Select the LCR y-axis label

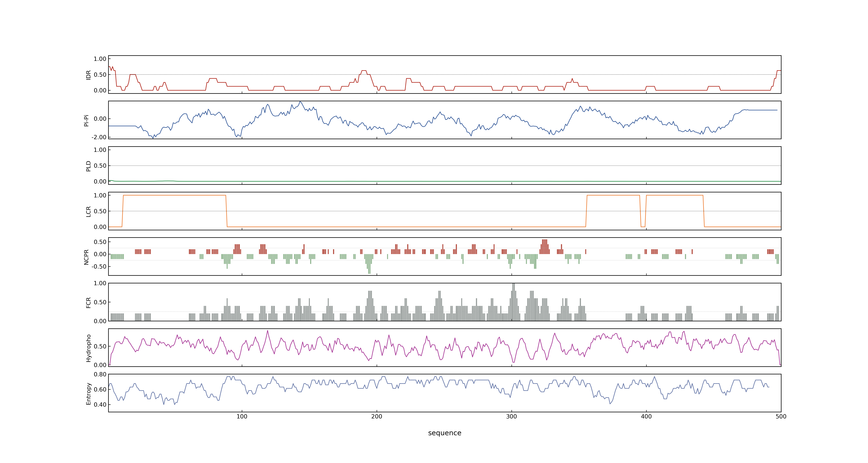coord(88,211)
